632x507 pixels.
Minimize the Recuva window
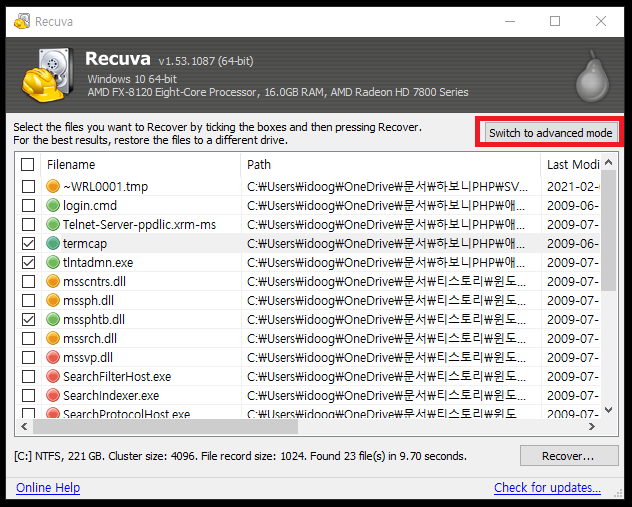coord(510,21)
